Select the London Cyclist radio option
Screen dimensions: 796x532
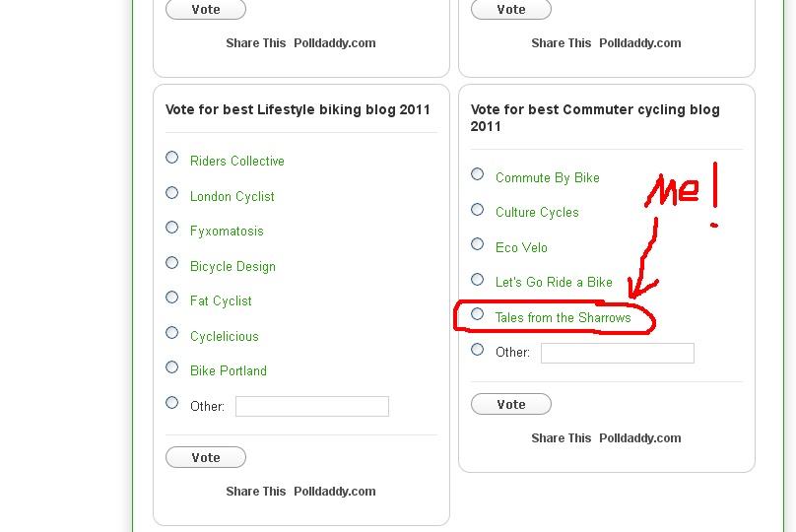point(172,193)
